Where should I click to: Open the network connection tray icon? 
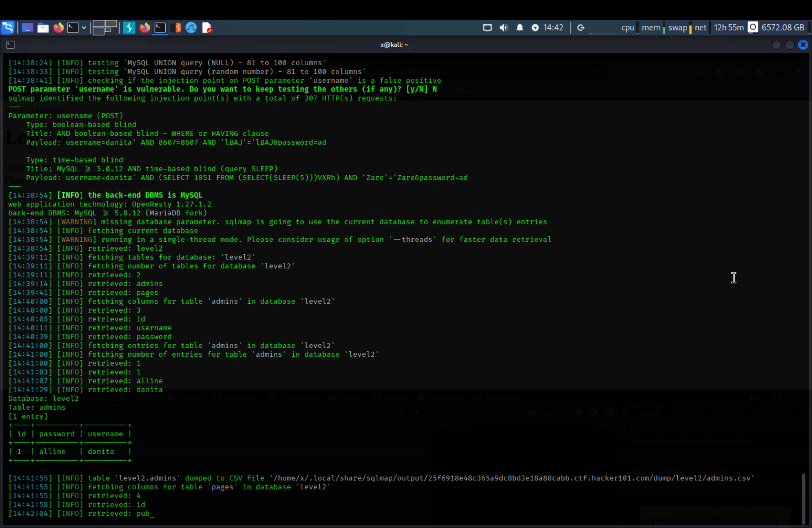[487, 28]
